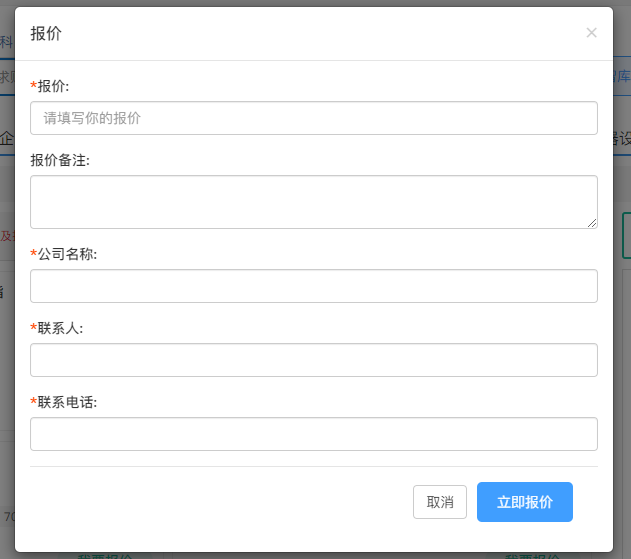Click the red asterisk beside 联系人
This screenshot has width=631, height=559.
pos(34,328)
